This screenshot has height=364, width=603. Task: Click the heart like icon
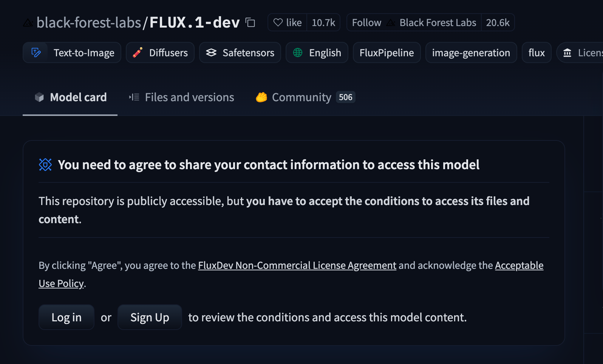278,23
